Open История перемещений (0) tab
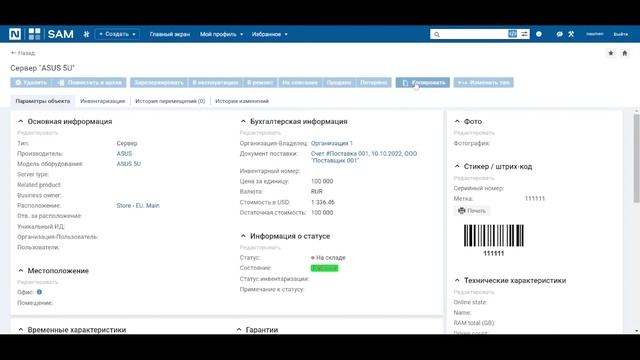The width and height of the screenshot is (640, 360). click(x=170, y=101)
